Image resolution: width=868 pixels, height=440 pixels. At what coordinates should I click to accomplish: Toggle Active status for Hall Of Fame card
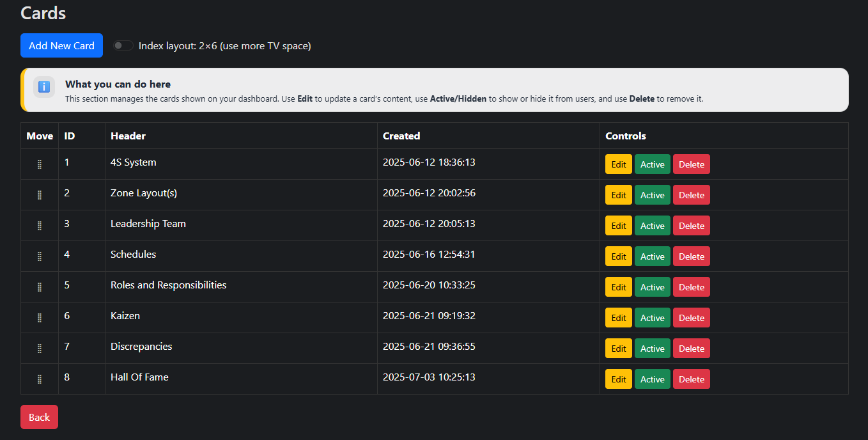tap(652, 379)
